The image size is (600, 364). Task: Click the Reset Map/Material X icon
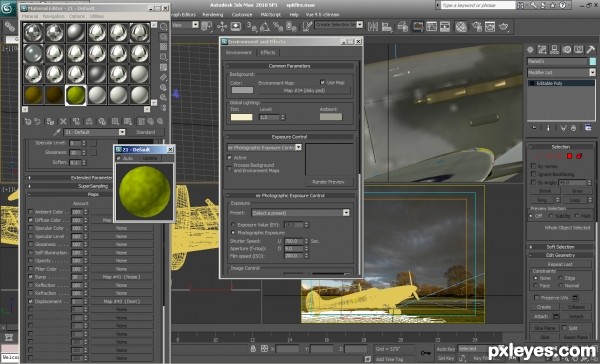(63, 122)
